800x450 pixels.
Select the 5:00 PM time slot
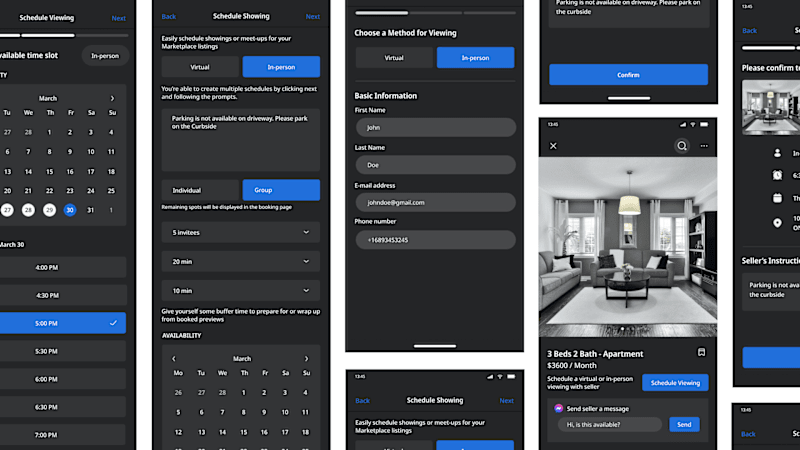click(62, 323)
